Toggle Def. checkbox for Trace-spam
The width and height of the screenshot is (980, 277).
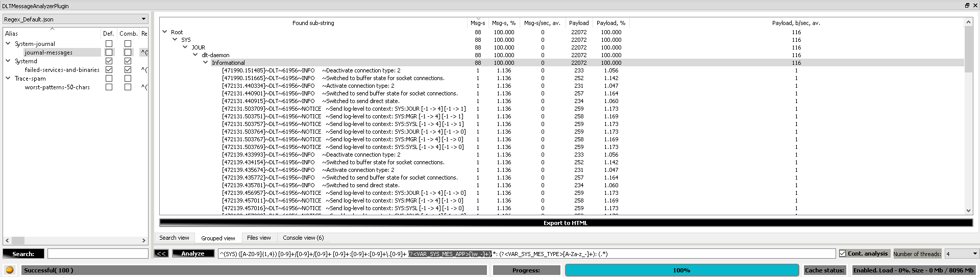coord(109,79)
